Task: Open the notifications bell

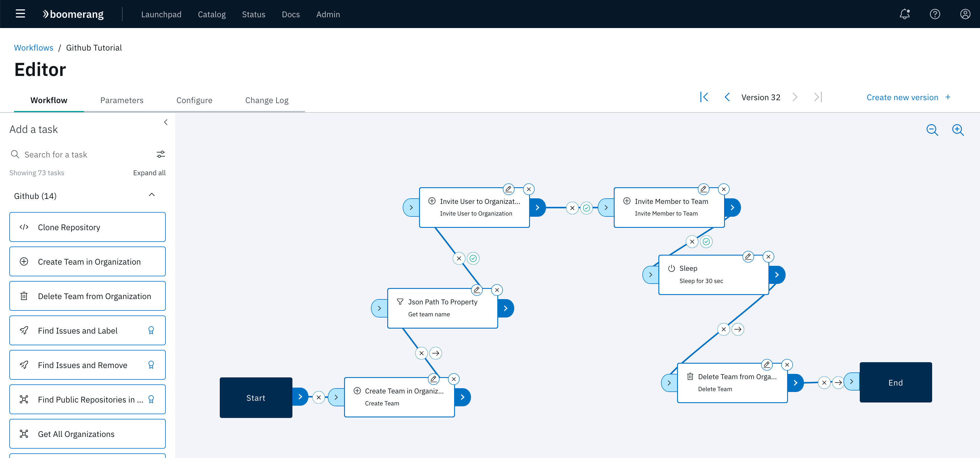Action: [x=905, y=14]
